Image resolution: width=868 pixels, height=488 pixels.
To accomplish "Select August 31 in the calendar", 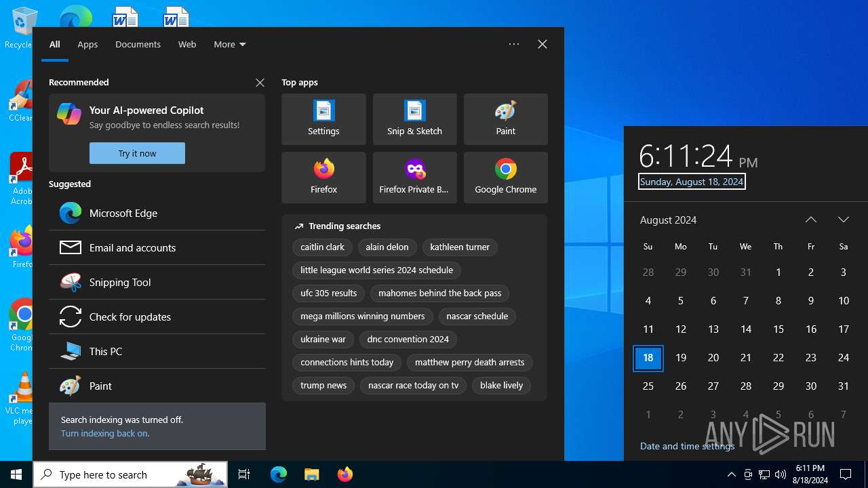I will click(844, 386).
